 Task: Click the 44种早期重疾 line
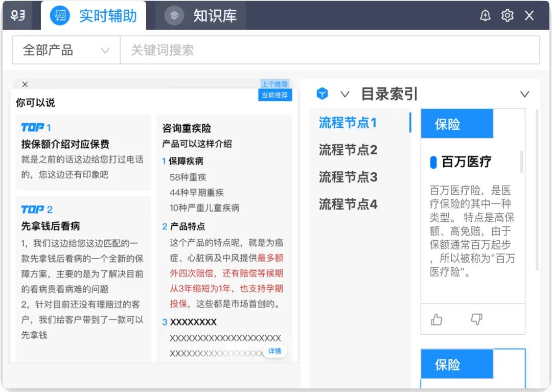pos(197,193)
